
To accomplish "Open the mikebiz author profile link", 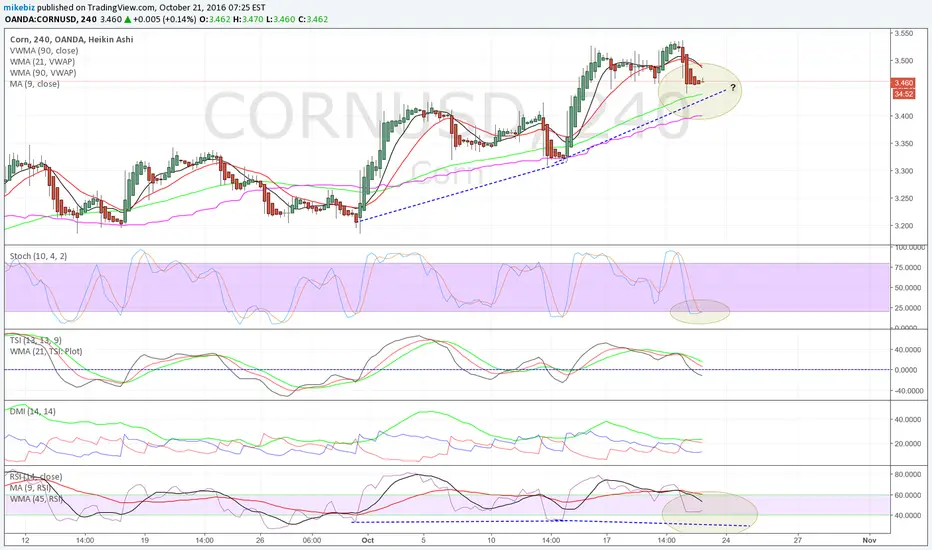I will [18, 8].
